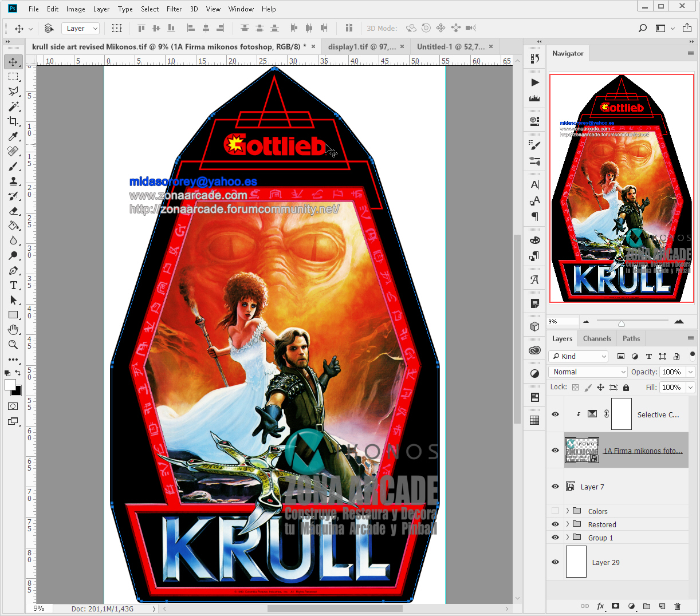Screen dimensions: 700x616
Task: Hide the Layer 29 layer
Action: (555, 562)
